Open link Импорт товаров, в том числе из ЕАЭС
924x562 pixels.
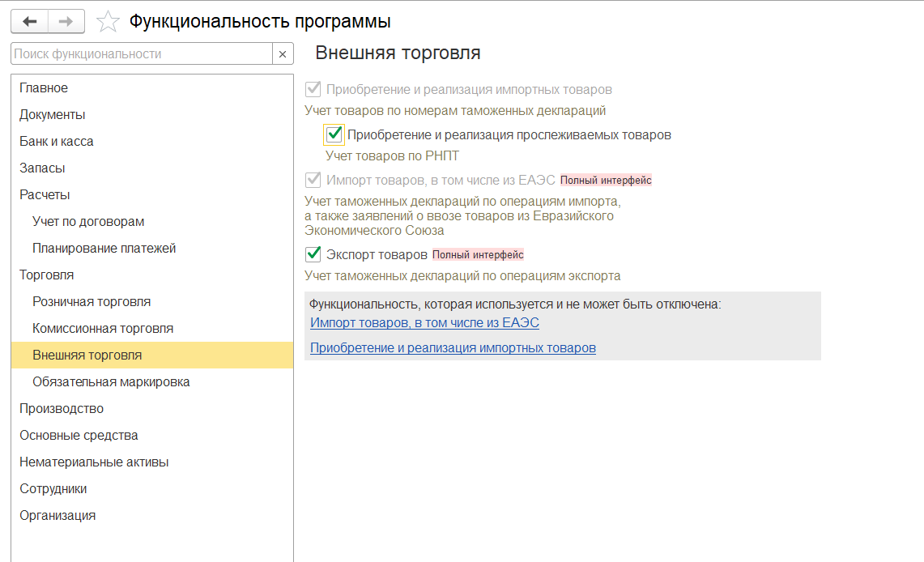(424, 322)
